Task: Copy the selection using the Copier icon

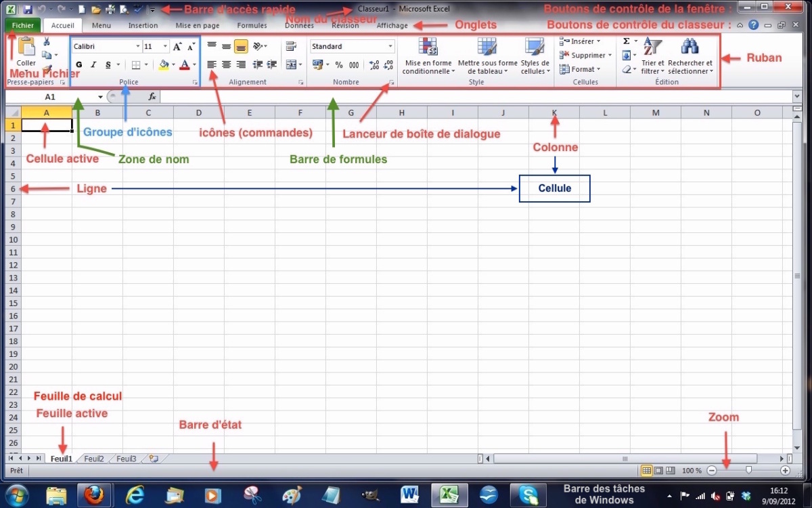Action: [47, 55]
